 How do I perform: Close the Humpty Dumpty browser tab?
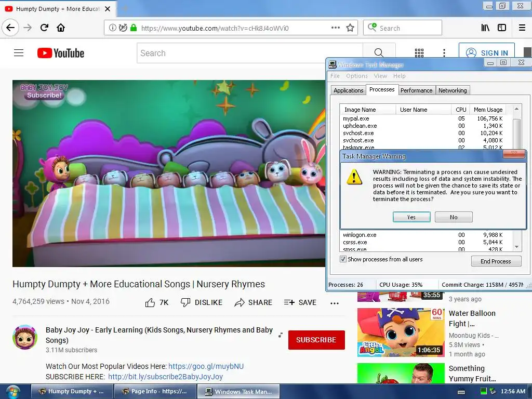108,9
